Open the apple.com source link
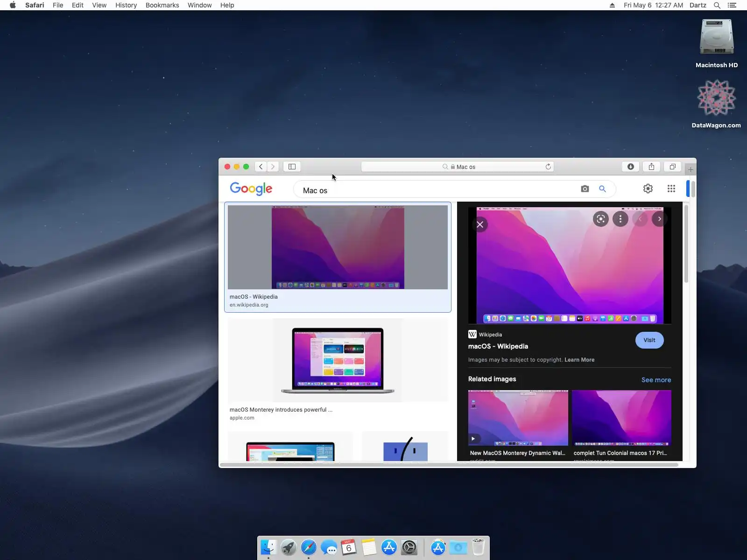This screenshot has height=560, width=747. [x=242, y=418]
